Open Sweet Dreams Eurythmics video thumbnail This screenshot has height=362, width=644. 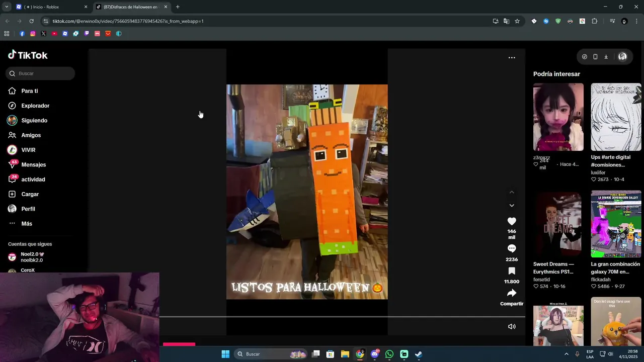click(x=558, y=224)
